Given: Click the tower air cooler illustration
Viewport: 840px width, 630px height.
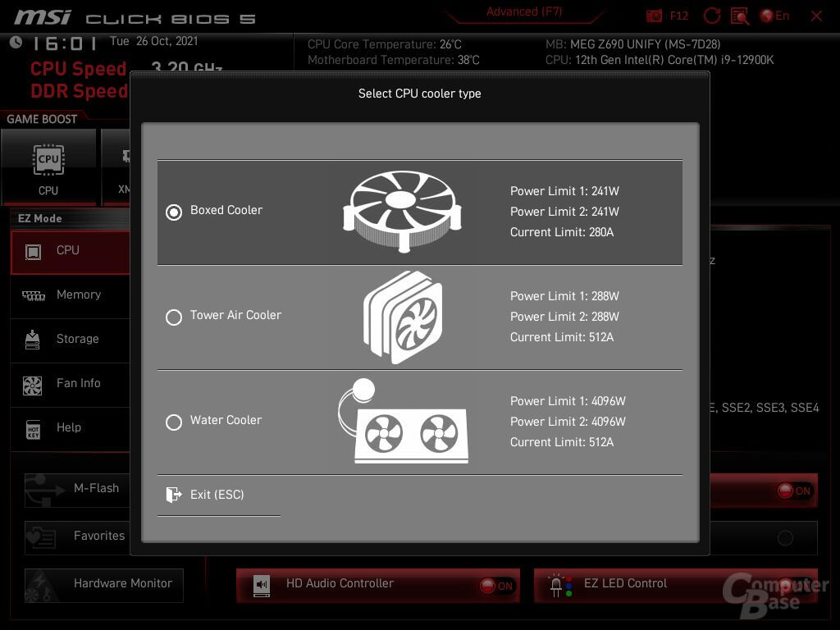Looking at the screenshot, I should click(x=403, y=317).
